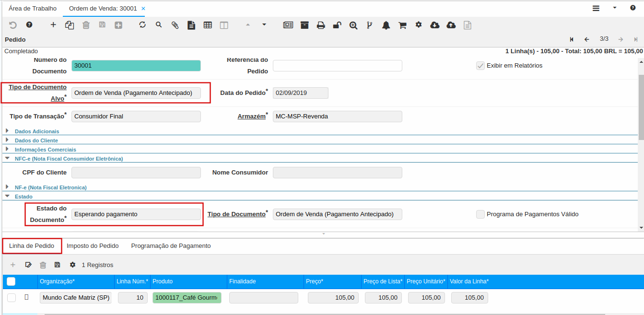Open the Programação de Pagamento tab

coord(171,246)
